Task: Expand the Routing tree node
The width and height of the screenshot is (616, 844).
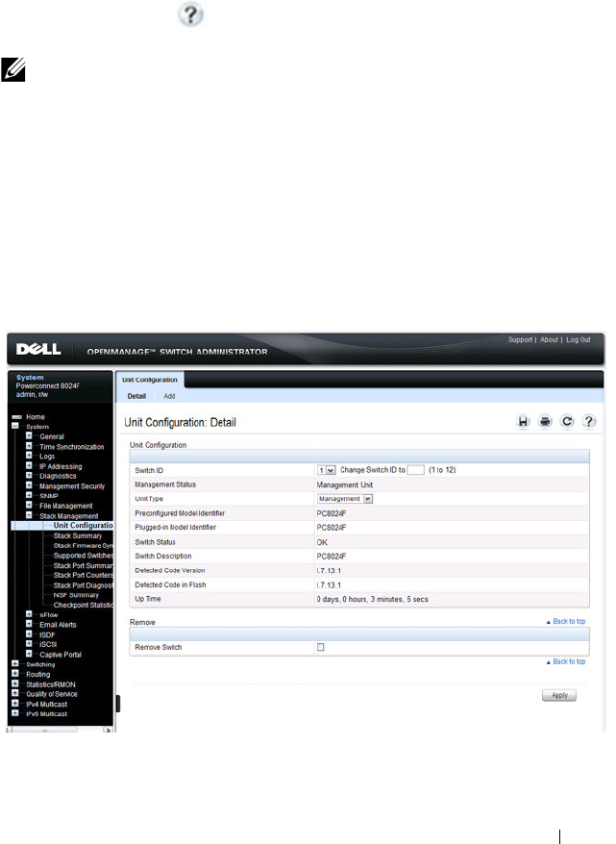Action: [15, 674]
